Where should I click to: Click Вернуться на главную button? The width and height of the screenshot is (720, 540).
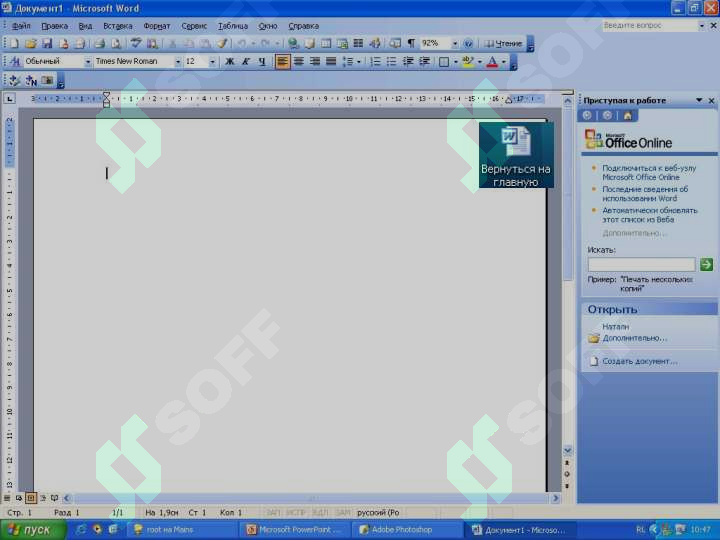(x=516, y=155)
